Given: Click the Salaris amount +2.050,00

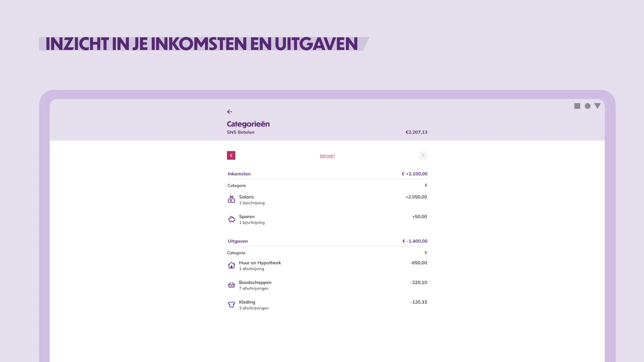Looking at the screenshot, I should [416, 197].
